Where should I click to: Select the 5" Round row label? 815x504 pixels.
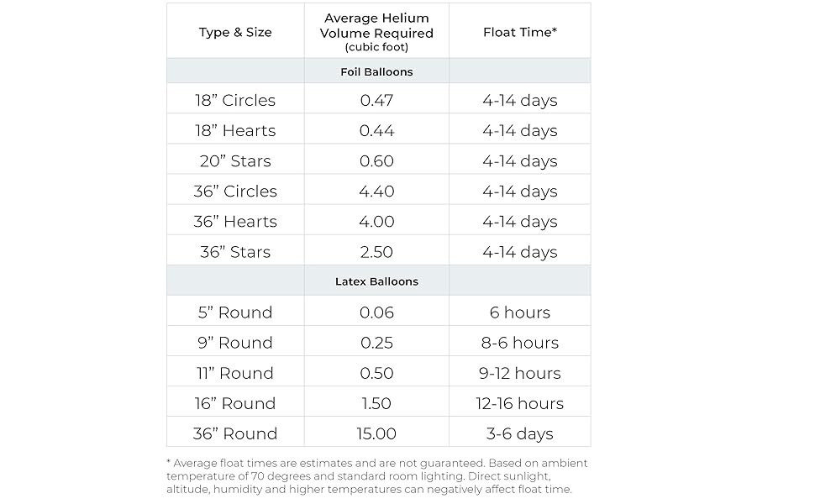(235, 312)
